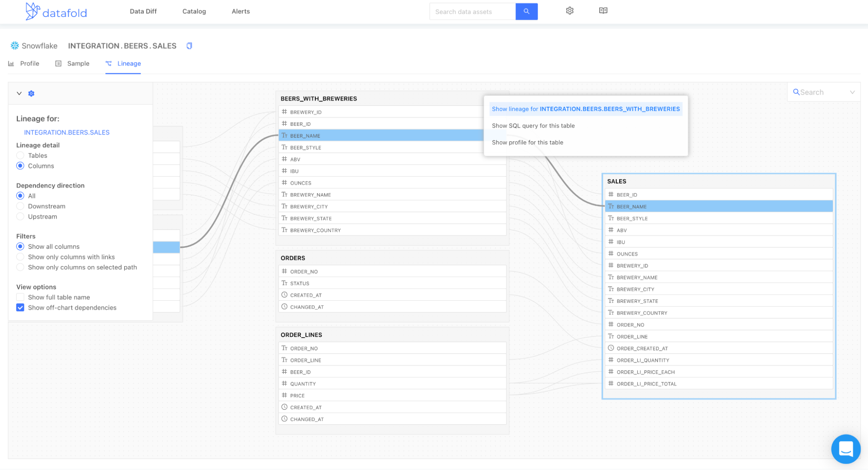Image resolution: width=868 pixels, height=470 pixels.
Task: Click the blue search magnifier button
Action: tap(526, 12)
